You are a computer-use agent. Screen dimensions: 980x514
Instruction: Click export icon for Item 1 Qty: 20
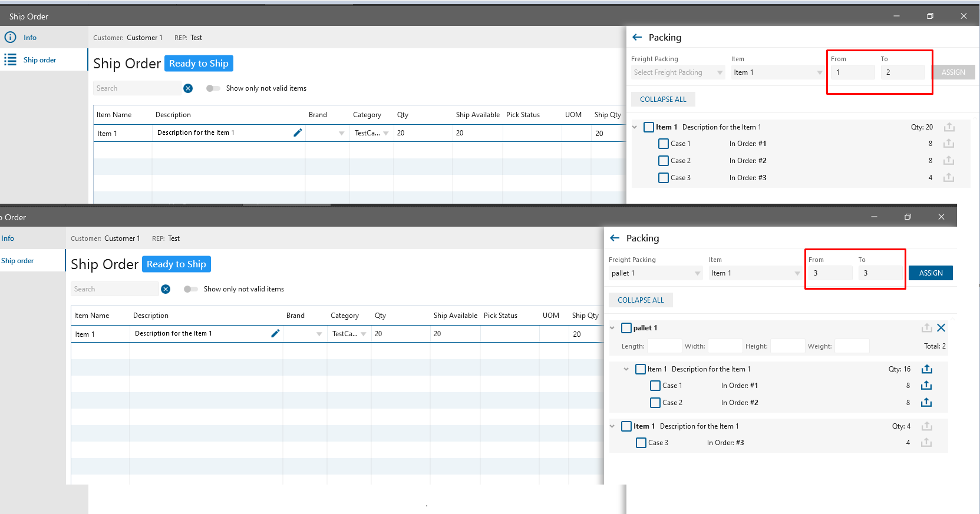click(949, 127)
